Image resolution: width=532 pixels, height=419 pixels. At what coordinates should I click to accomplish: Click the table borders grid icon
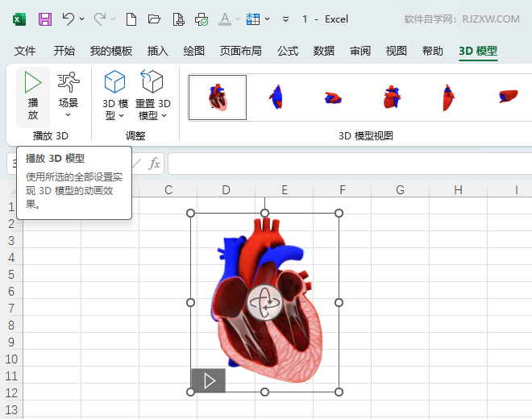pos(253,19)
